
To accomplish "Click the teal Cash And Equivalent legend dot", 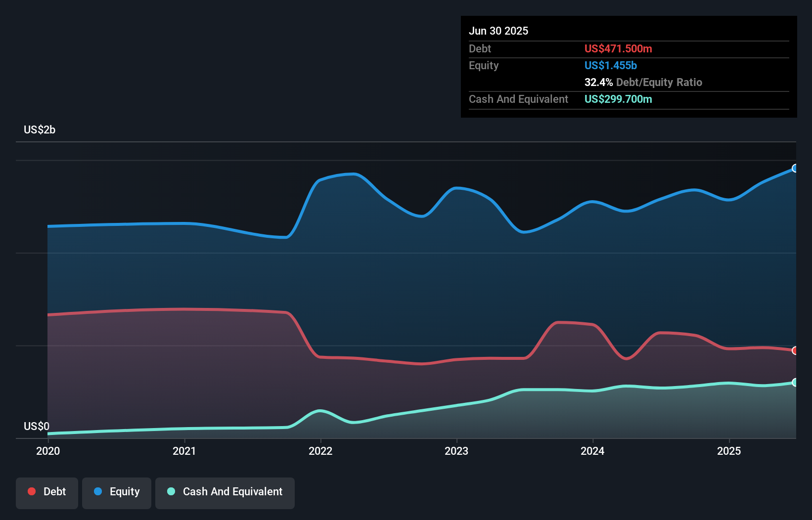I will 170,491.
